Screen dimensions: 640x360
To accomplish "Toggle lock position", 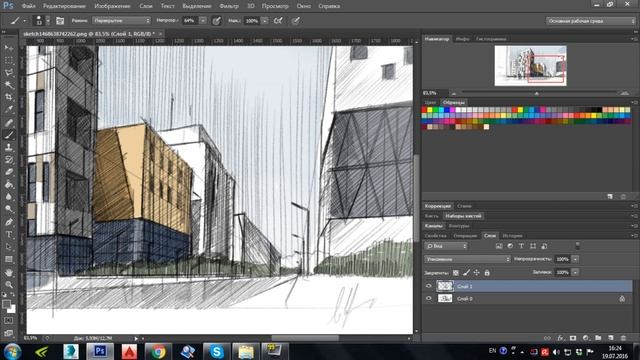I will pos(477,272).
